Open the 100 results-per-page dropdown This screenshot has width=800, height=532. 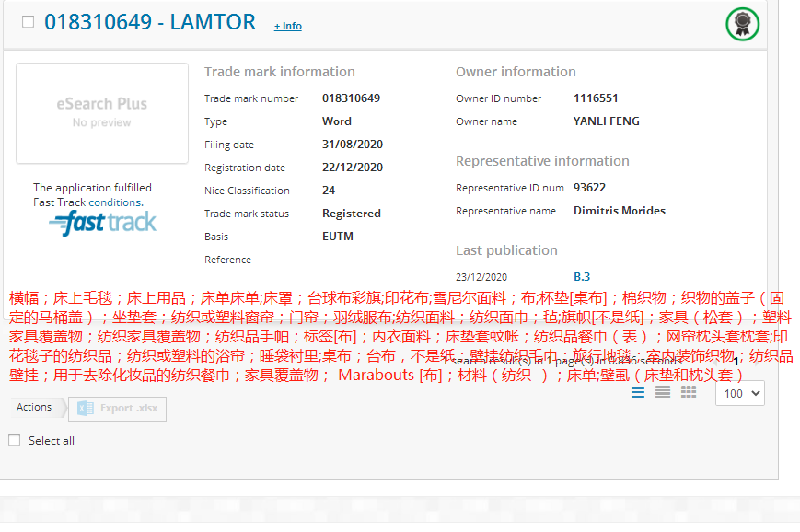pos(740,393)
